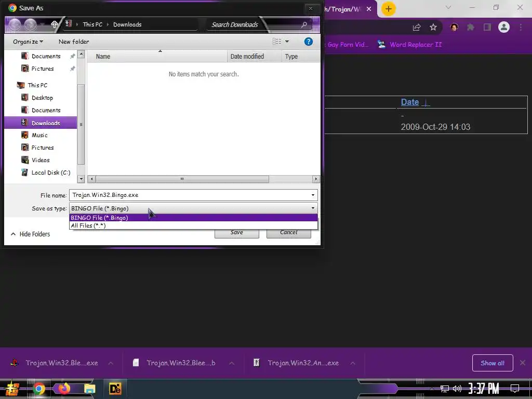Expand options chevron for Trojan.Win32.Blee...b download
This screenshot has height=399, width=532.
(232, 363)
